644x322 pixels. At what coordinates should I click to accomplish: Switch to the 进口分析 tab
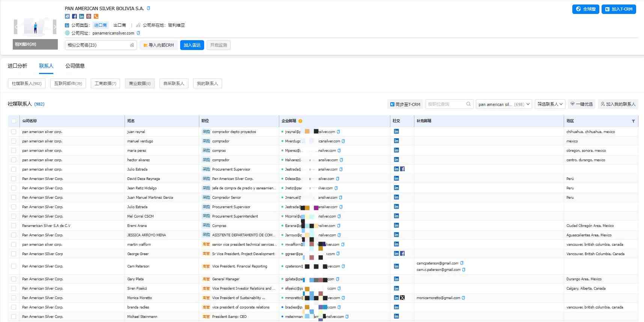[x=17, y=66]
